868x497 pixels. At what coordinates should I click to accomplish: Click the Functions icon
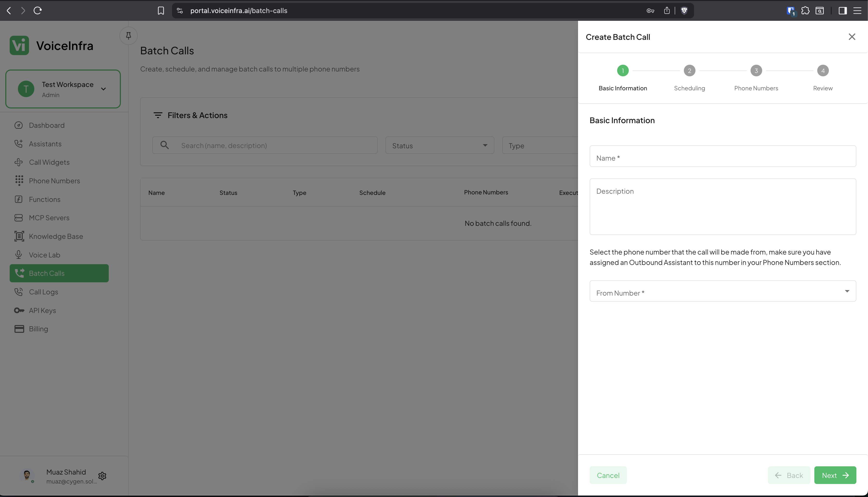click(19, 199)
